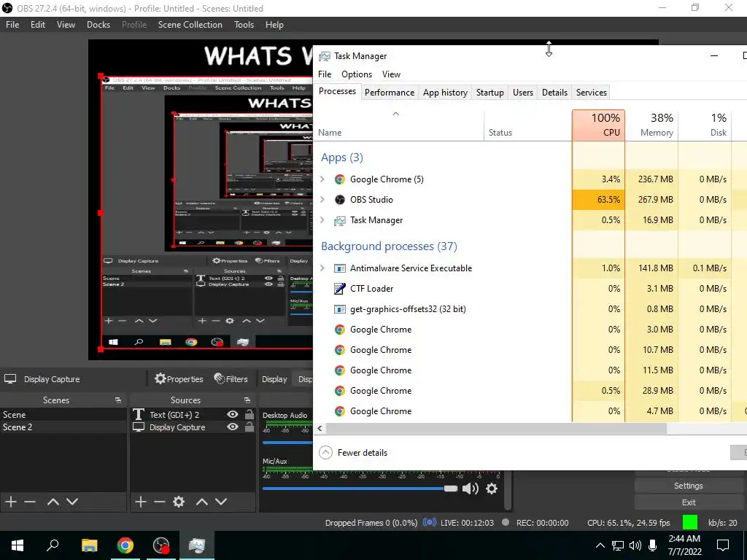Click the OBS Exit button
747x560 pixels.
pyautogui.click(x=689, y=502)
